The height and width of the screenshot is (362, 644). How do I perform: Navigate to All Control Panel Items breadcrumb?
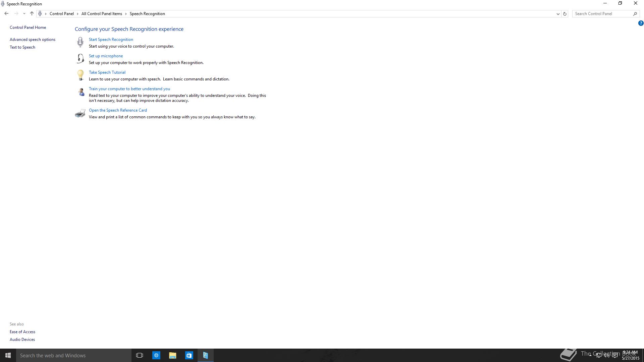(x=102, y=14)
